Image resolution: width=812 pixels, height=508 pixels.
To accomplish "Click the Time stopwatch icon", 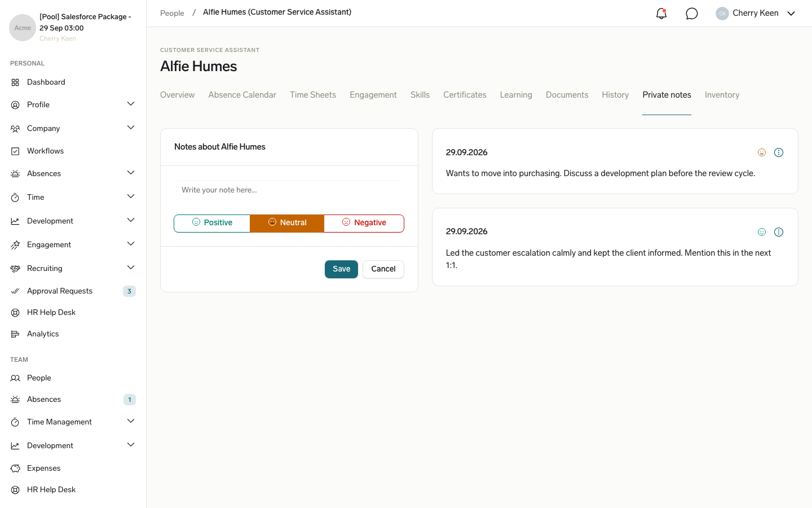I will 15,198.
